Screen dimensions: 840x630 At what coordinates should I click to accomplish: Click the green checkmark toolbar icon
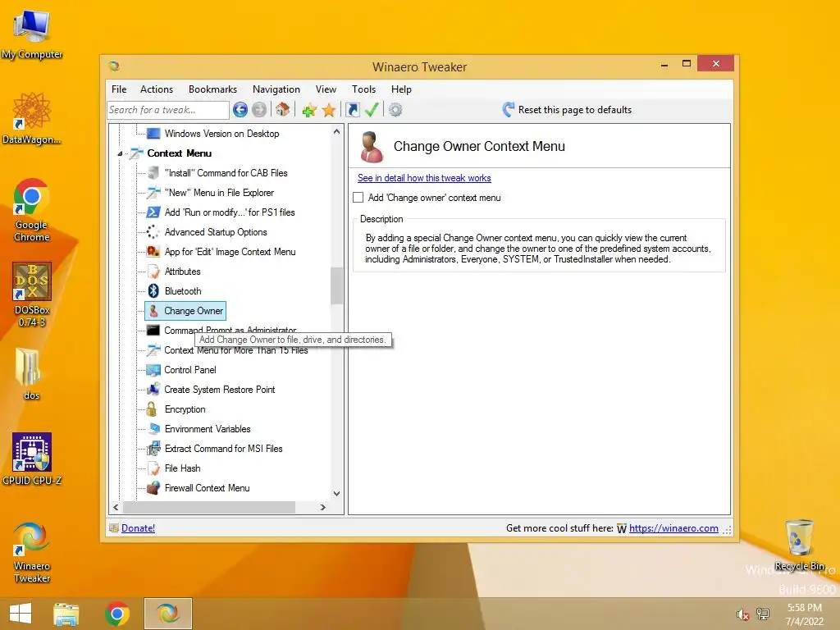(x=372, y=110)
